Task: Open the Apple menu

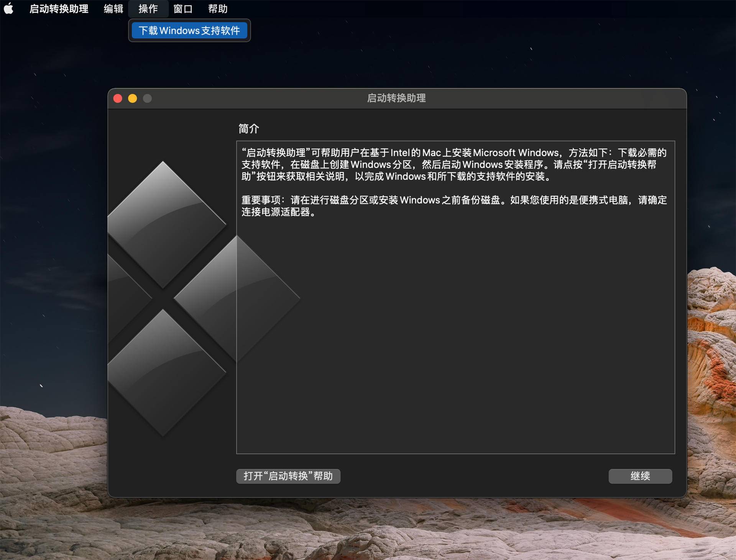Action: (8, 8)
